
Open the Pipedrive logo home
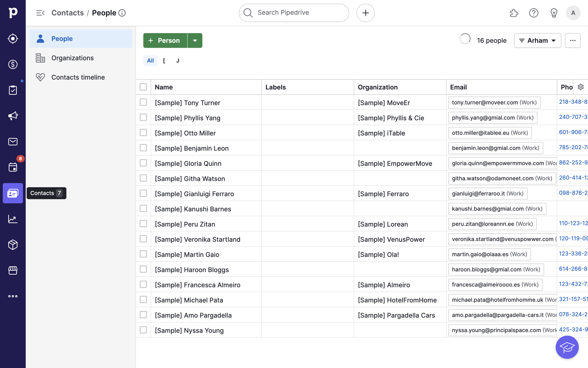pyautogui.click(x=13, y=13)
